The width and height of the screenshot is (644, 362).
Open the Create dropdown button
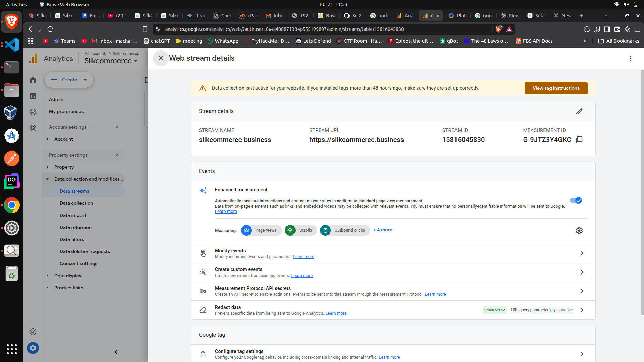click(x=69, y=80)
